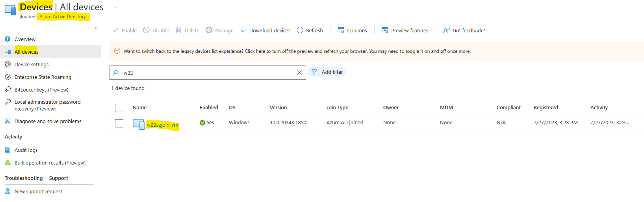Sort by the Version column header
Image resolution: width=644 pixels, height=202 pixels.
click(x=278, y=107)
